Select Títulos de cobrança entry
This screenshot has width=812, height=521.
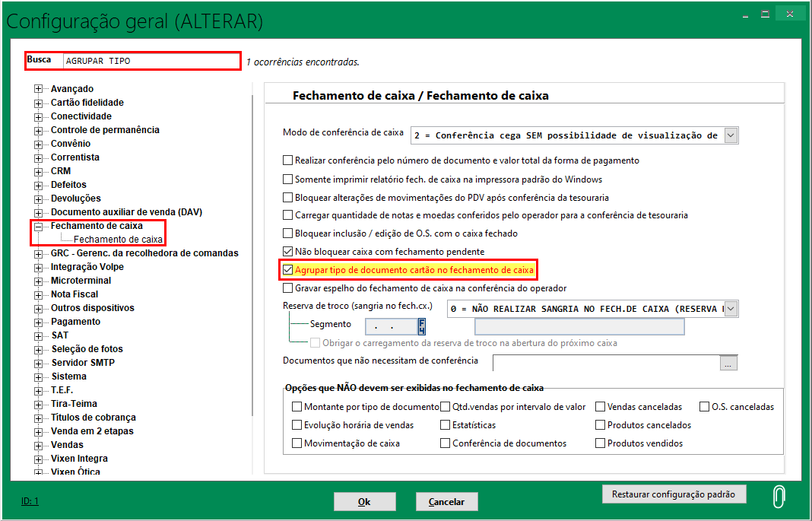tap(94, 418)
